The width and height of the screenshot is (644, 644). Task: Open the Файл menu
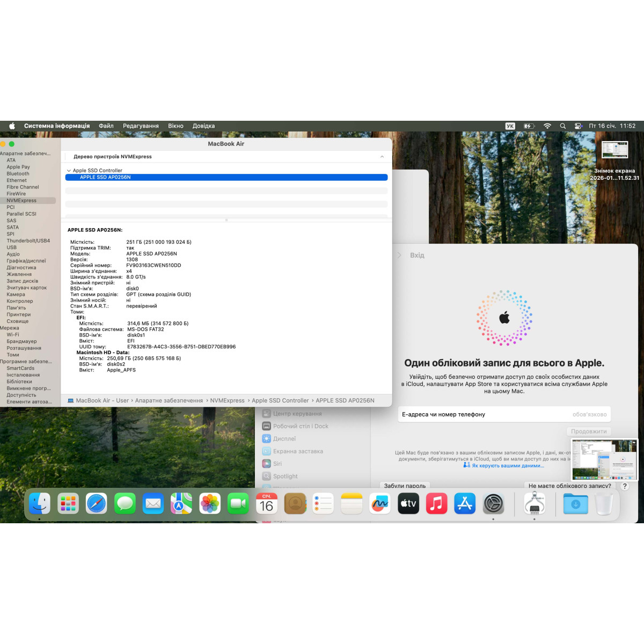106,126
